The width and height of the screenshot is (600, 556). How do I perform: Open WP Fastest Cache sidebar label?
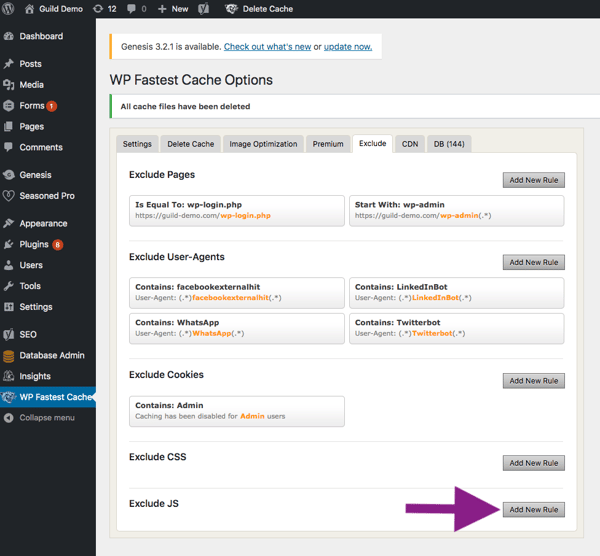(56, 397)
